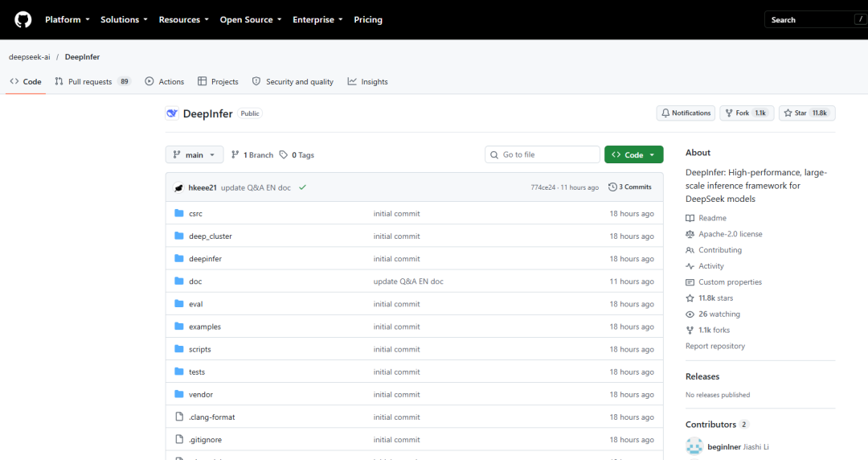Open the green Code dropdown button
Screen dimensions: 868x460
point(634,154)
